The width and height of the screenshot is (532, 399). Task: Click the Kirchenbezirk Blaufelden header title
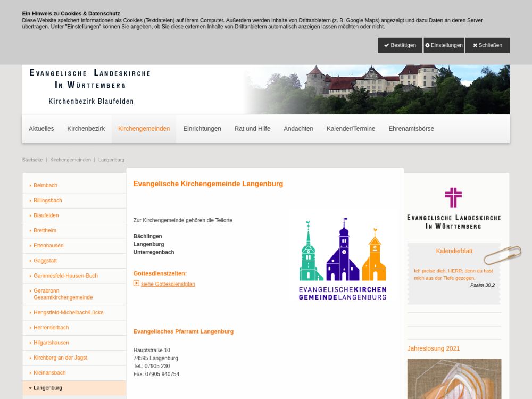[x=91, y=101]
